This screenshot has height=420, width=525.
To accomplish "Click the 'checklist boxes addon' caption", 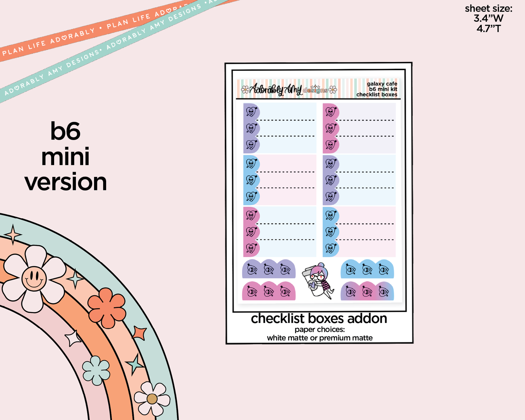I will pos(319,319).
